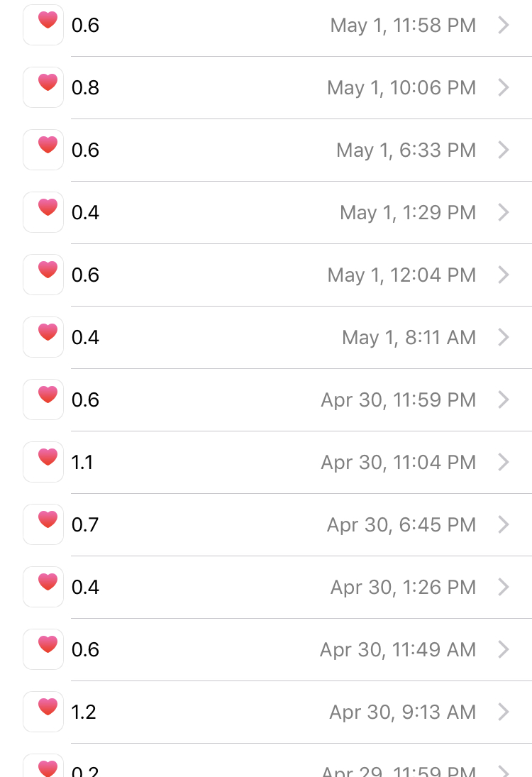Tap the heart icon for May 1, 12:04 PM
The image size is (532, 777).
[x=43, y=275]
